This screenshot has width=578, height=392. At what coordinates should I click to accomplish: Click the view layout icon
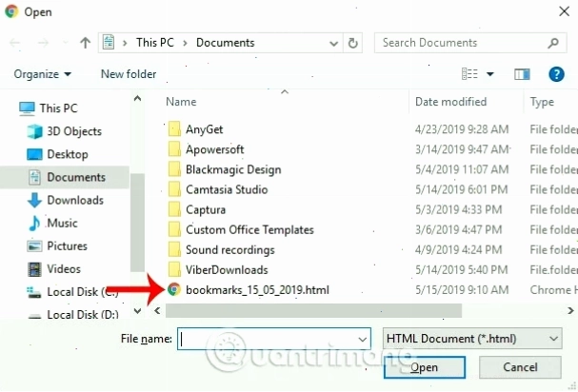(x=469, y=74)
